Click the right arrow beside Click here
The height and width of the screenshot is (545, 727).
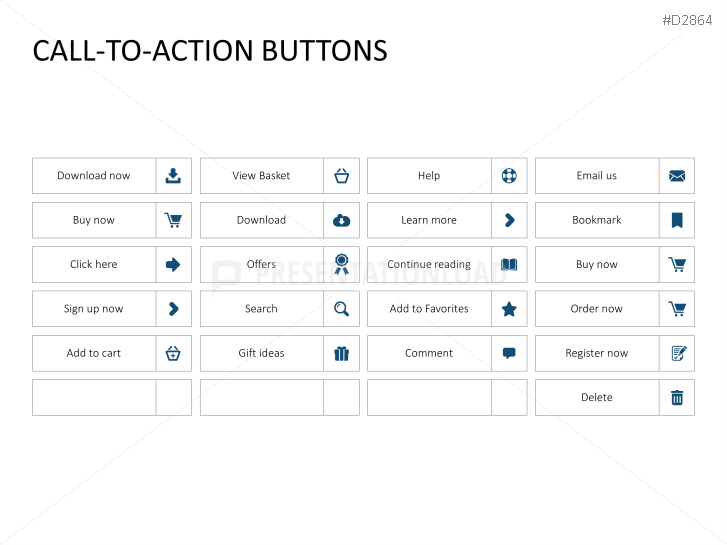pos(173,264)
